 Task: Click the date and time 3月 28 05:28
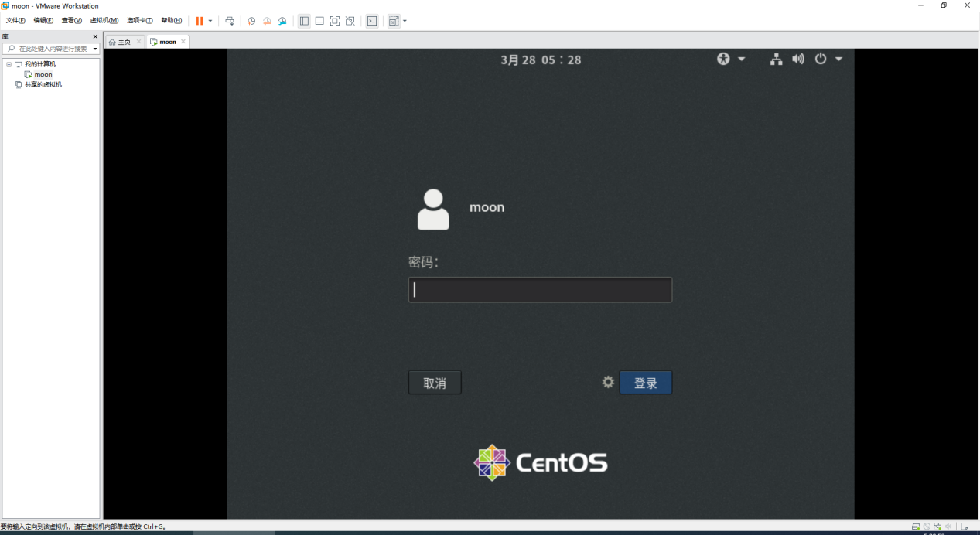(x=541, y=60)
